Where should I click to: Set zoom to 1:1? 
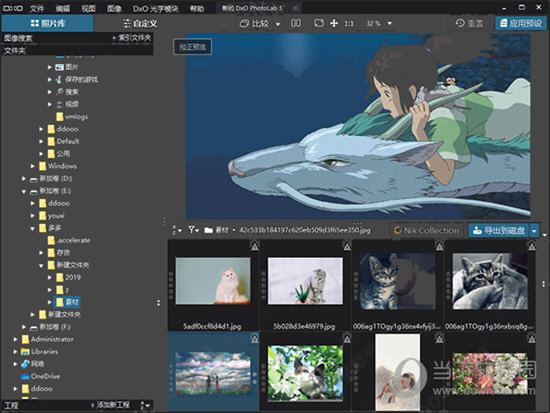348,24
